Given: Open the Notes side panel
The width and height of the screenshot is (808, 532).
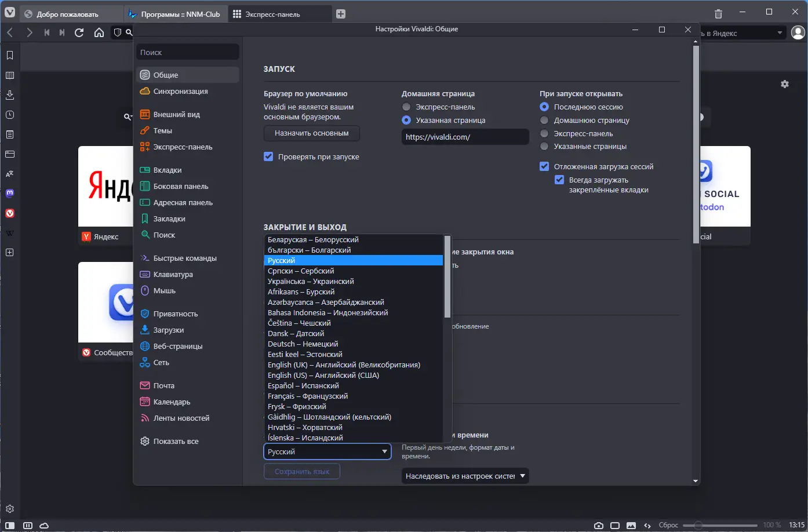Looking at the screenshot, I should (10, 134).
